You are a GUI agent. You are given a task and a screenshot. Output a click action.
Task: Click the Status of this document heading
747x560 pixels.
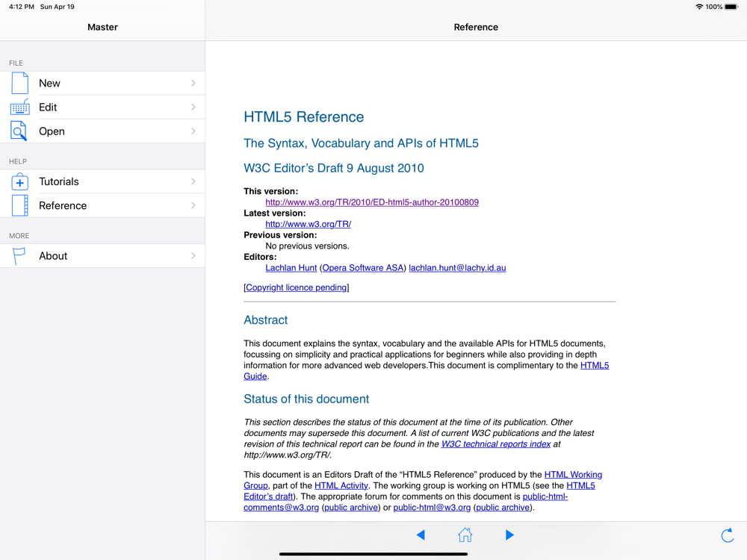(306, 399)
